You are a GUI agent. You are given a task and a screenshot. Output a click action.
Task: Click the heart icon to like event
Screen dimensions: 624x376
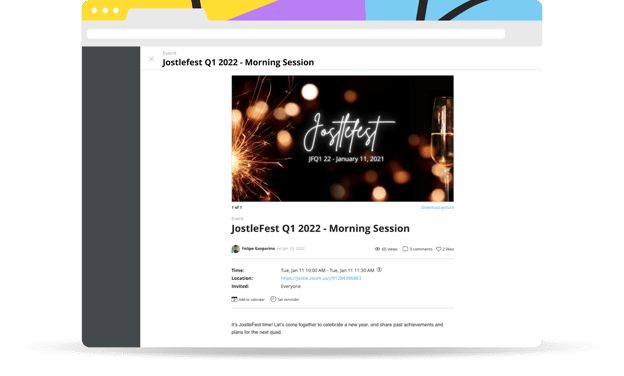(439, 249)
